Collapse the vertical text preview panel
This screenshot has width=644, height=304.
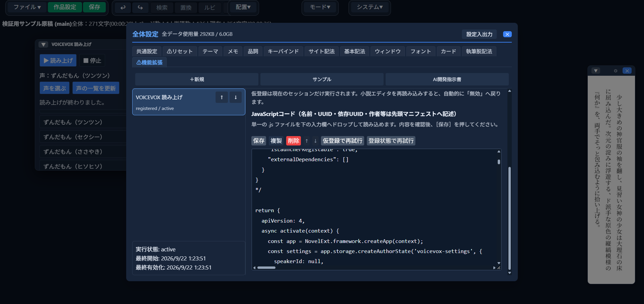coord(596,71)
